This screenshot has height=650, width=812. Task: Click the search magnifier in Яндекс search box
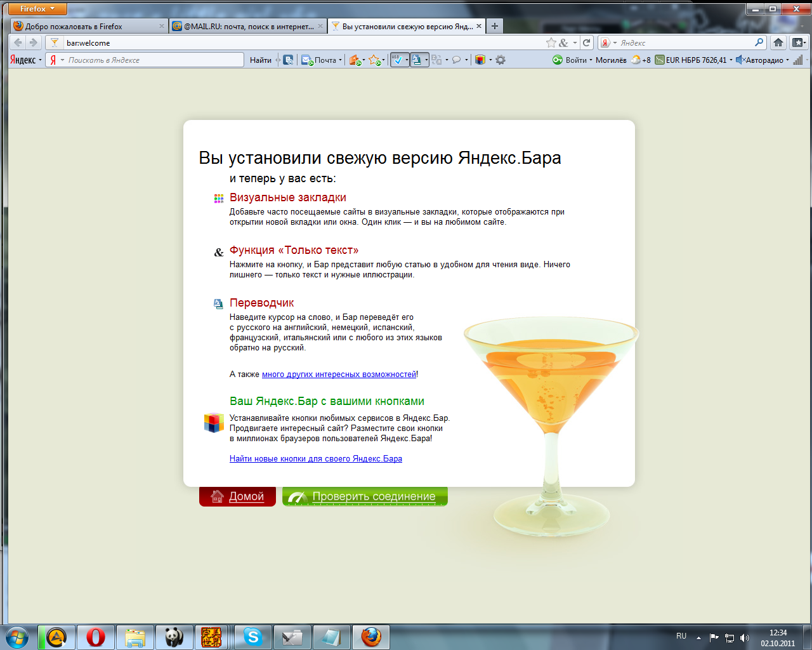point(759,43)
